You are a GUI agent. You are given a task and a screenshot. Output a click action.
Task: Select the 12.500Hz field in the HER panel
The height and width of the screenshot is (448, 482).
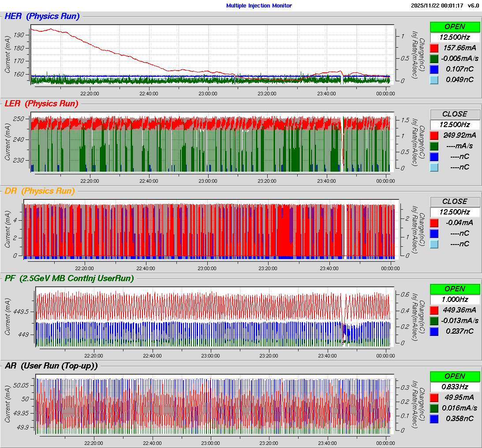(455, 37)
